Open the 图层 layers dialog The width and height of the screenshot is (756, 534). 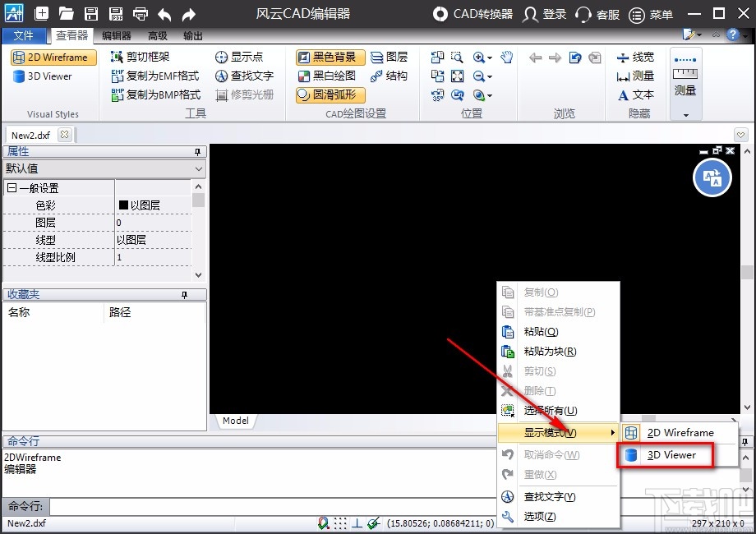(x=389, y=57)
